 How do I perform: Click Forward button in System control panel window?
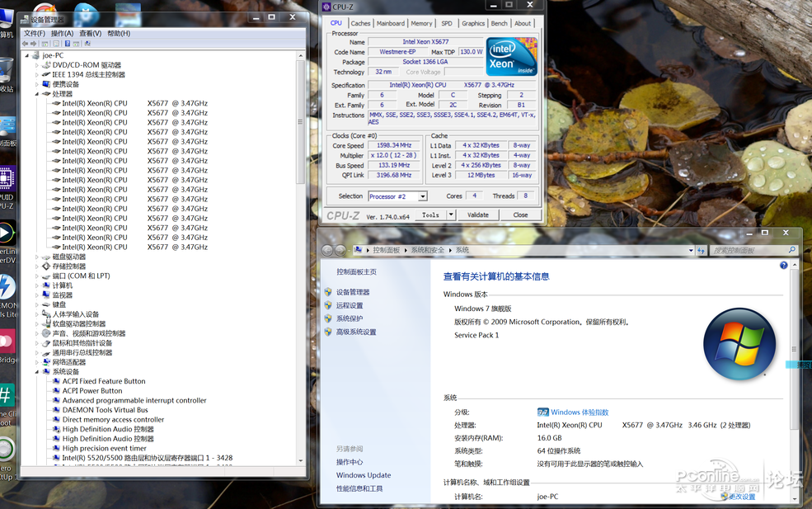(x=340, y=250)
